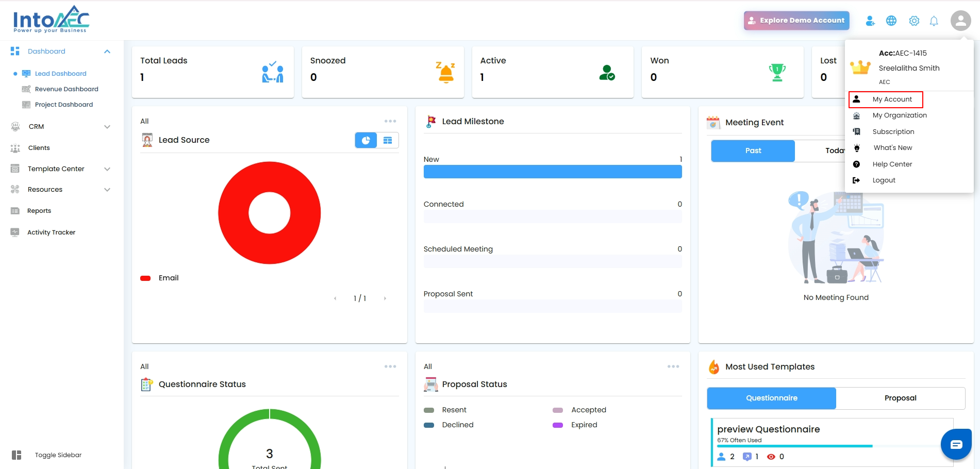Click the Questionnaire Status clipboard icon

(147, 384)
